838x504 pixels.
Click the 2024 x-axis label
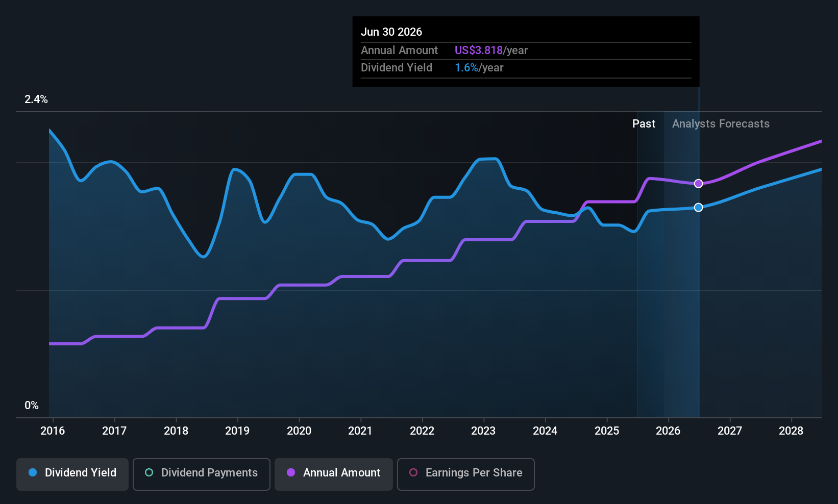point(545,431)
